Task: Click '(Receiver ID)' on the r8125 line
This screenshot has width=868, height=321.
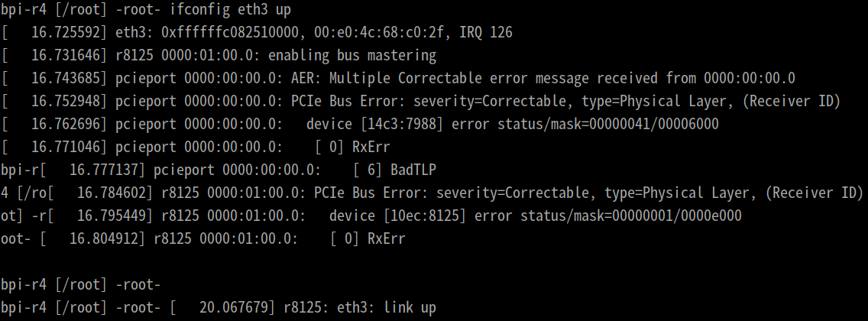Action: click(x=818, y=193)
